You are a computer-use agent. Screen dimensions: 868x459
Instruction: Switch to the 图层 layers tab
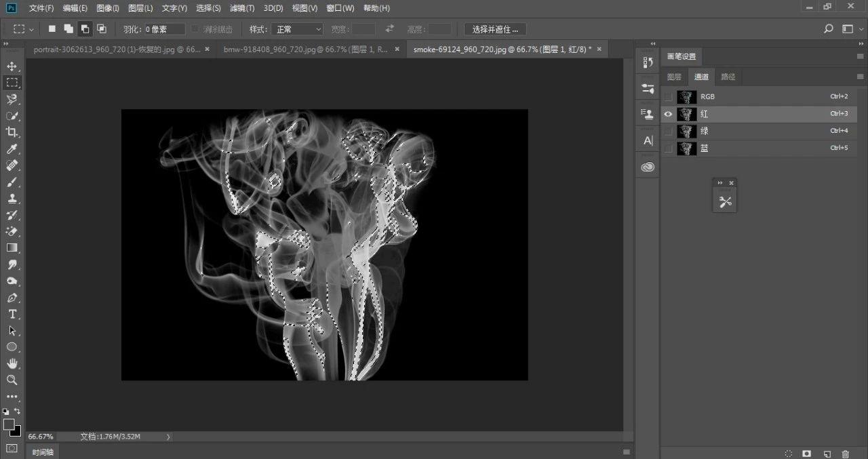tap(674, 77)
